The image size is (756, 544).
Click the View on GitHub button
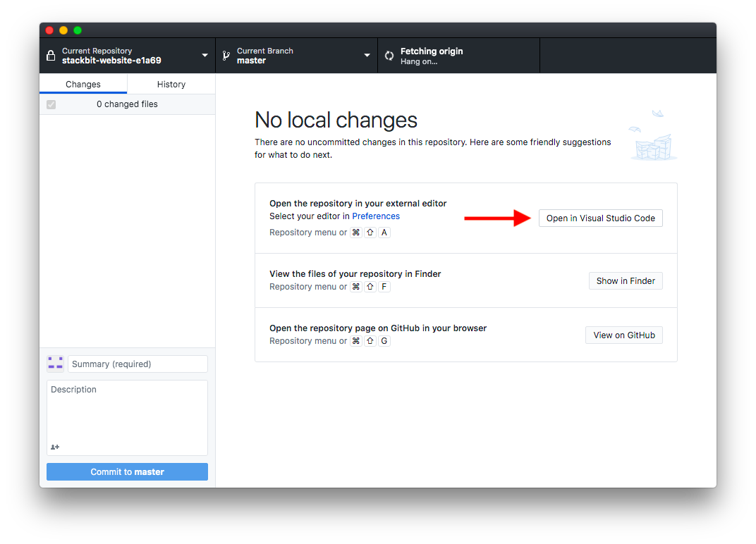[x=624, y=335]
